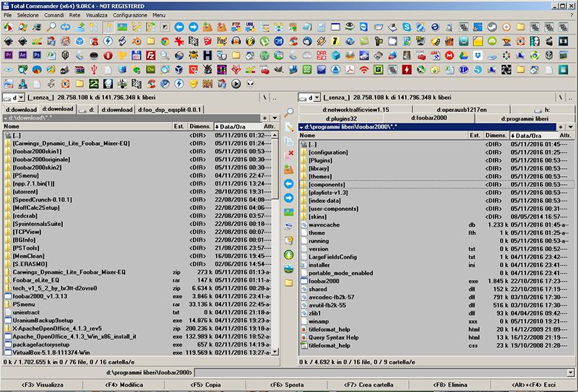Screen dimensions: 578x392
Task: Click the command line input field
Action: [381, 373]
